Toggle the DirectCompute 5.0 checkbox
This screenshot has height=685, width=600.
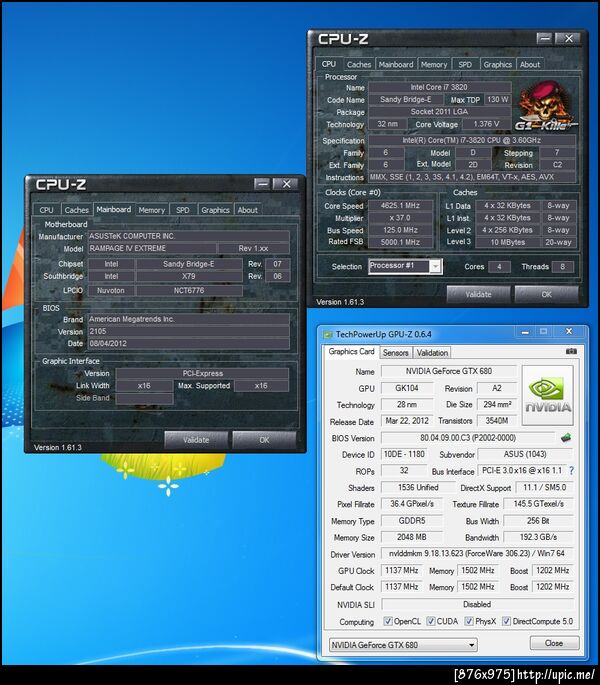pyautogui.click(x=506, y=621)
